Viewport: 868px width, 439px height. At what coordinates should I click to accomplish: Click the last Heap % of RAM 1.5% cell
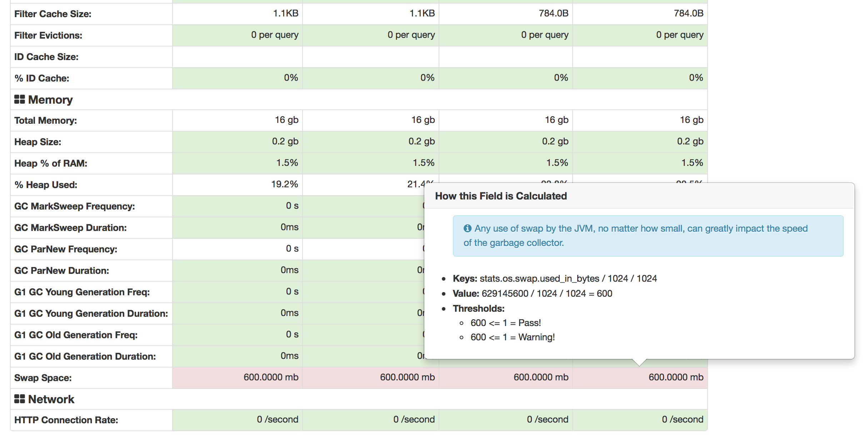(x=692, y=163)
